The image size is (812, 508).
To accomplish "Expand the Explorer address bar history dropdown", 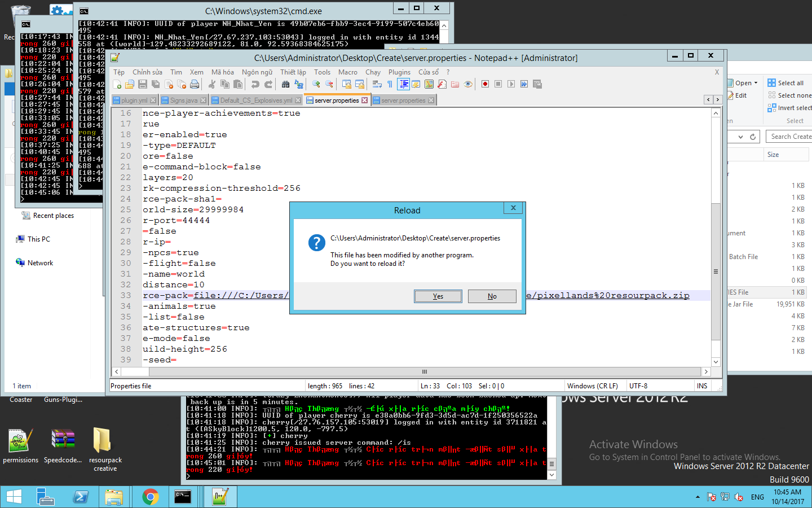I will (740, 137).
